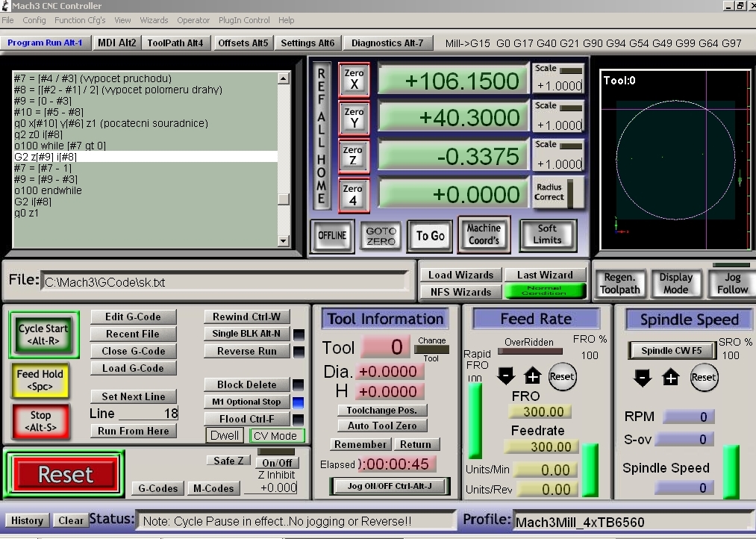The image size is (756, 539).
Task: Toggle Soft Limits on or off
Action: tap(547, 234)
